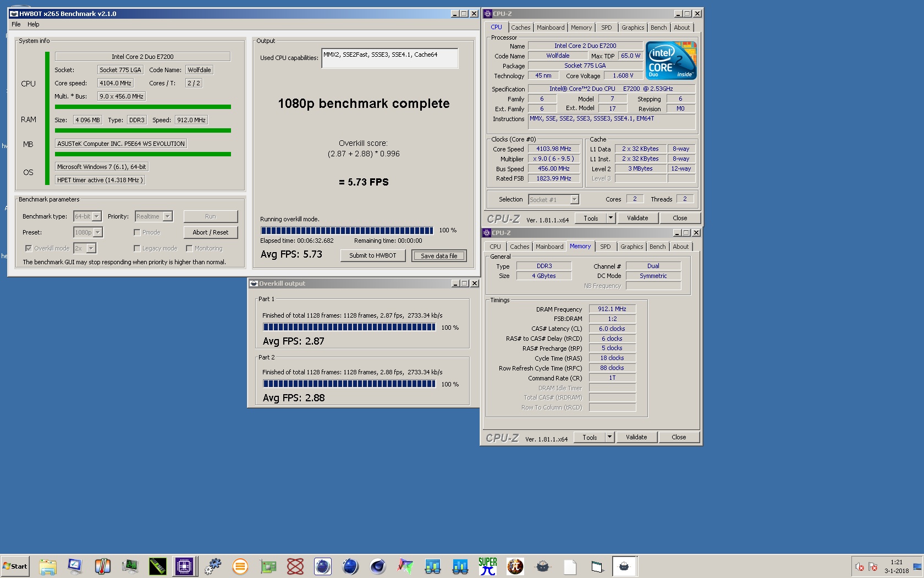The height and width of the screenshot is (578, 924).
Task: Click the red flag action center tray icon
Action: pyautogui.click(x=873, y=567)
